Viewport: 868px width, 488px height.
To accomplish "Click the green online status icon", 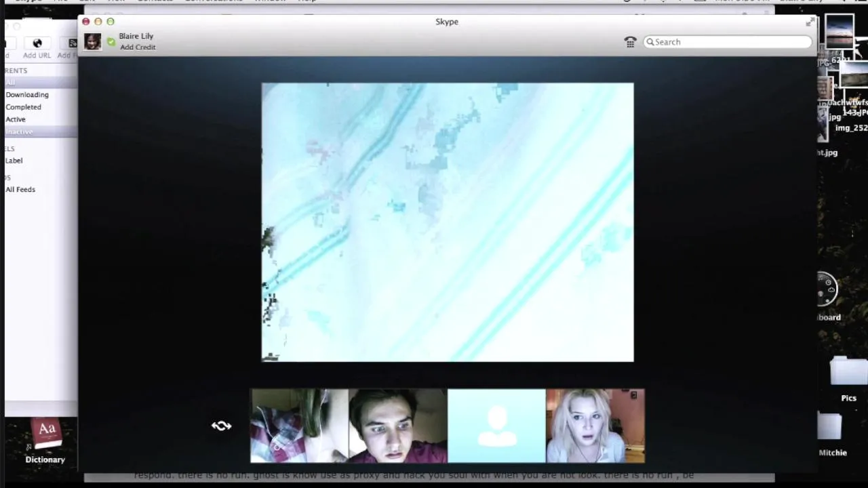I will tap(111, 42).
